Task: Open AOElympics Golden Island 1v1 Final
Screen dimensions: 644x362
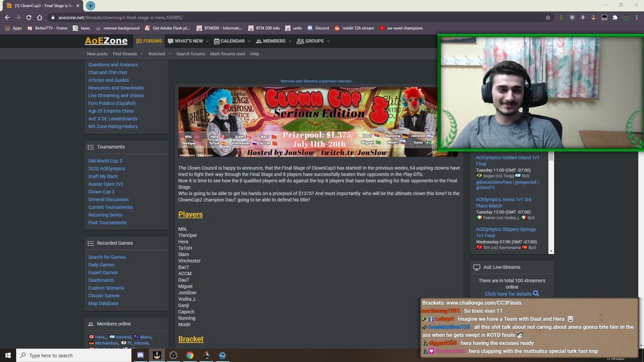Action: tap(507, 160)
